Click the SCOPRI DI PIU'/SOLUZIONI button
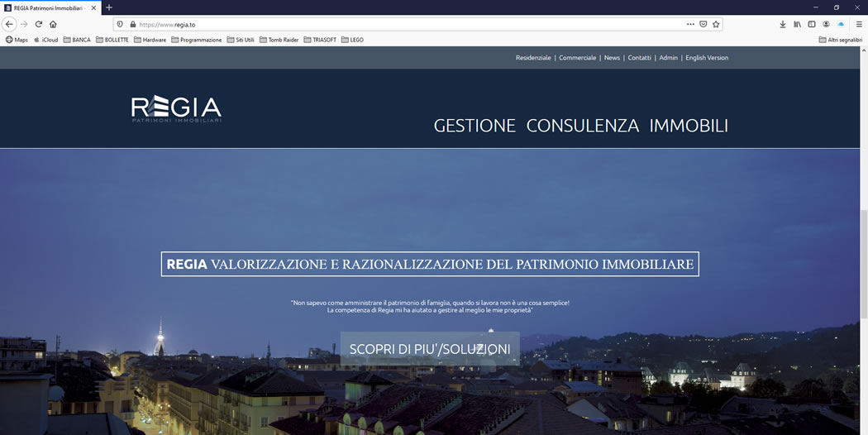The width and height of the screenshot is (868, 435). point(430,349)
